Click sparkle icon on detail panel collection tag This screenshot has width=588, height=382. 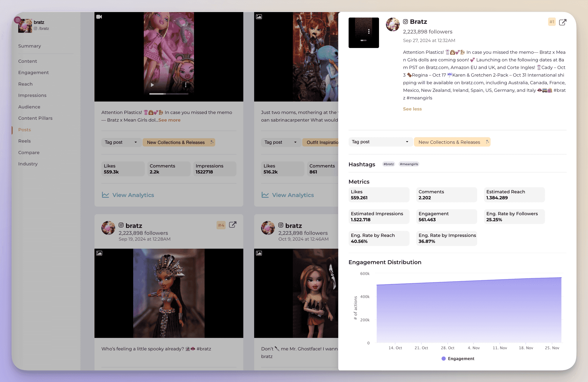pos(487,142)
